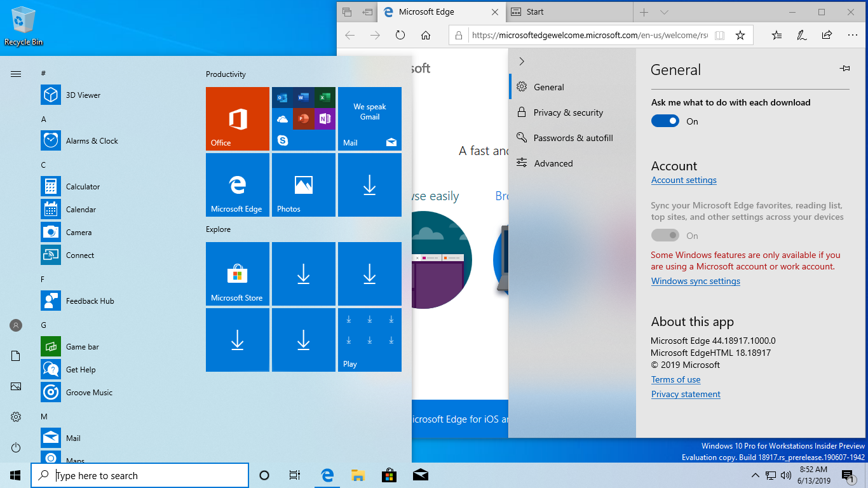Open the Microsoft Edge tile
The height and width of the screenshot is (488, 868).
pyautogui.click(x=238, y=185)
